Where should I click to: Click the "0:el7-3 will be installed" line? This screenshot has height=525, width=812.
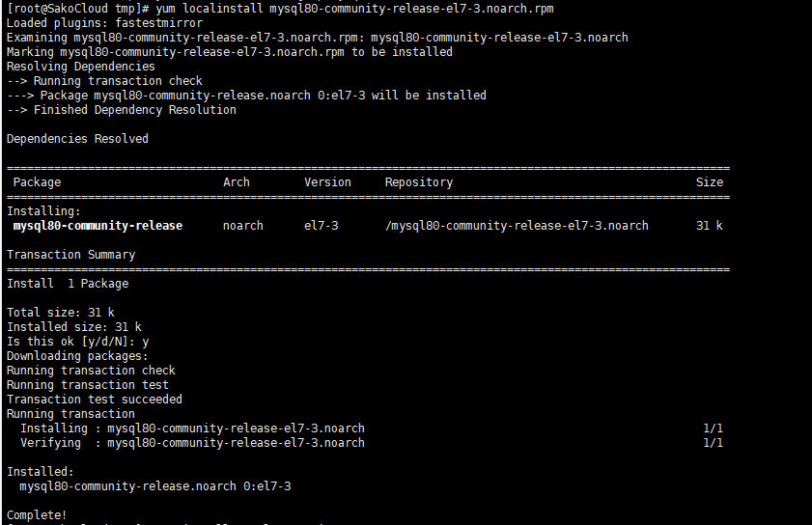246,96
